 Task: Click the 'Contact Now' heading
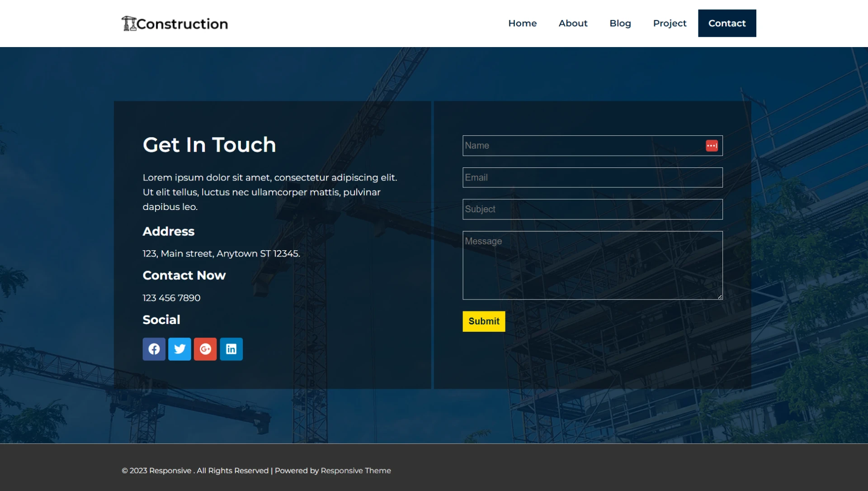(184, 275)
